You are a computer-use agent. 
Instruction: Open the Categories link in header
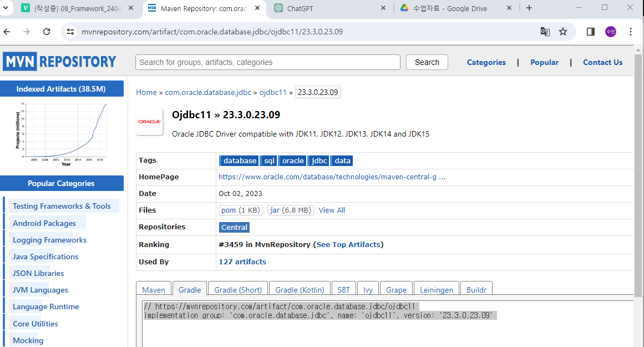click(486, 63)
